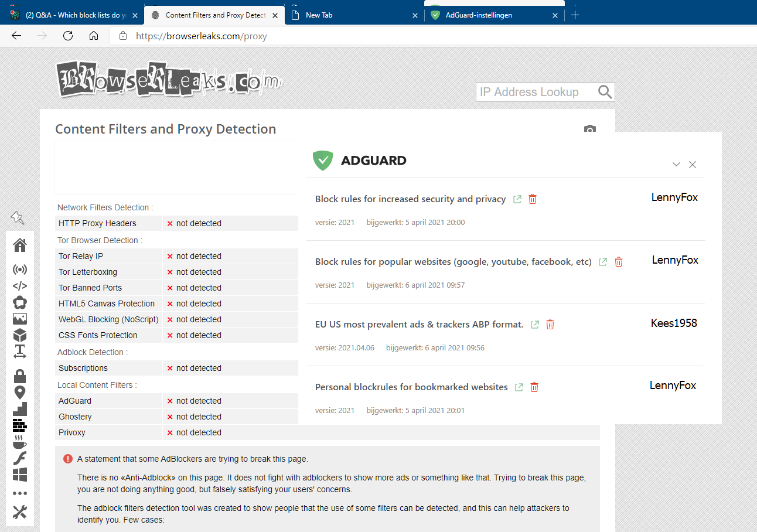
Task: Open the Features detection stairs icon
Action: coord(20,408)
